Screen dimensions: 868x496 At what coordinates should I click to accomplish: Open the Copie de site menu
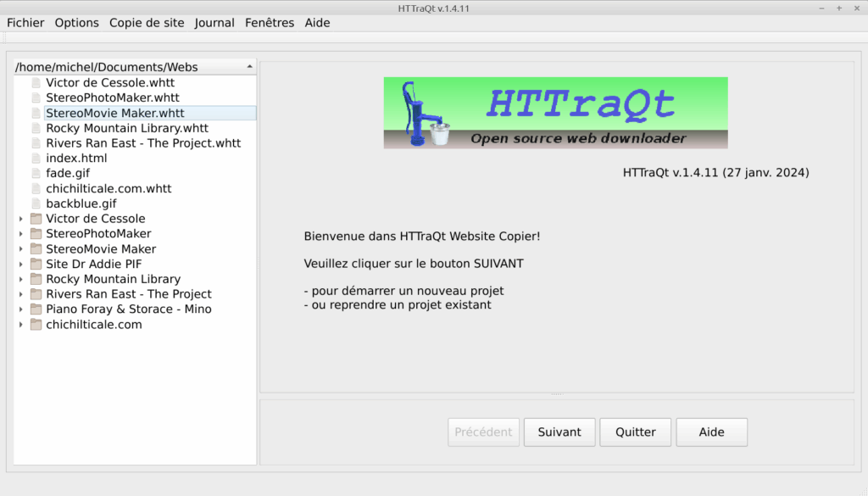147,23
